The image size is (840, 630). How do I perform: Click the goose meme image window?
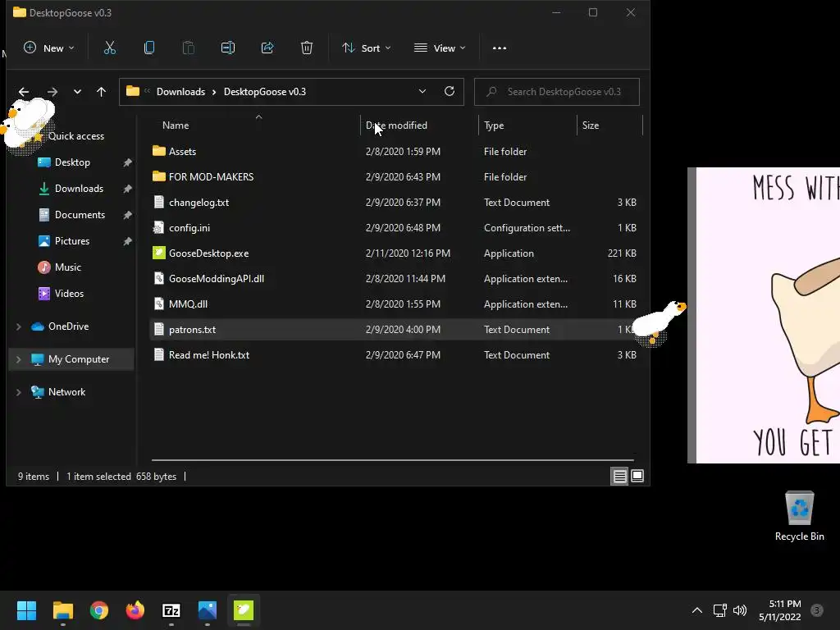[764, 315]
